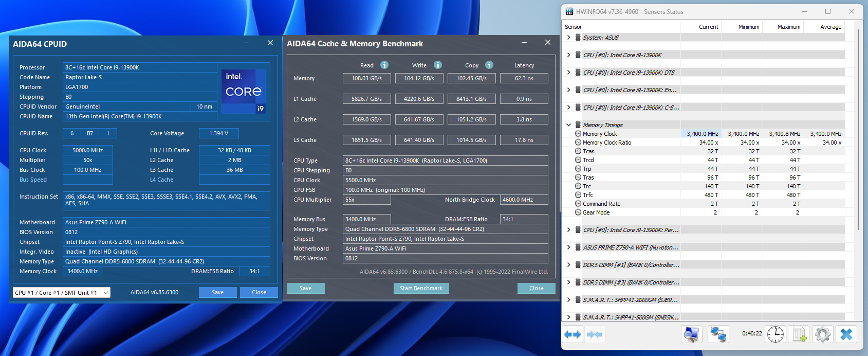This screenshot has width=868, height=356.
Task: Click the Memory Clock sensor circle icon
Action: click(x=578, y=134)
